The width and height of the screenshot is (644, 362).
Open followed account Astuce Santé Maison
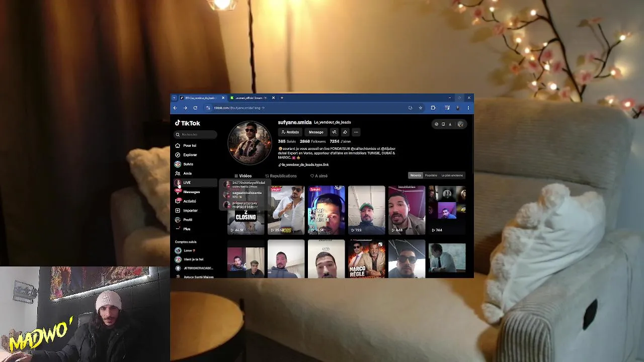(x=194, y=277)
